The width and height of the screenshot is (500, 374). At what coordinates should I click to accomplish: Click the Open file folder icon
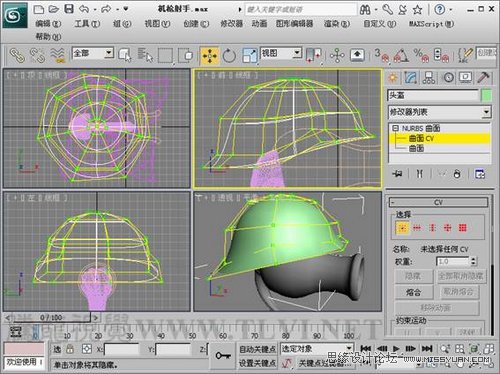tap(54, 9)
